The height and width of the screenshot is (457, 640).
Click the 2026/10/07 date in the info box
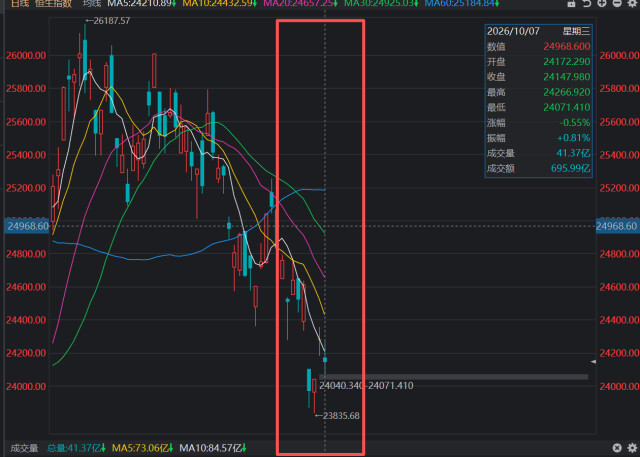(x=513, y=31)
